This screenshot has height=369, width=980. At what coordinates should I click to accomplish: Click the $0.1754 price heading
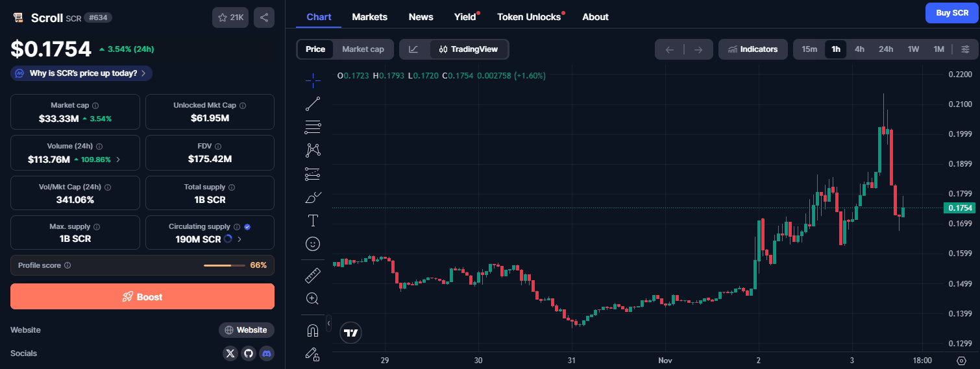(51, 49)
